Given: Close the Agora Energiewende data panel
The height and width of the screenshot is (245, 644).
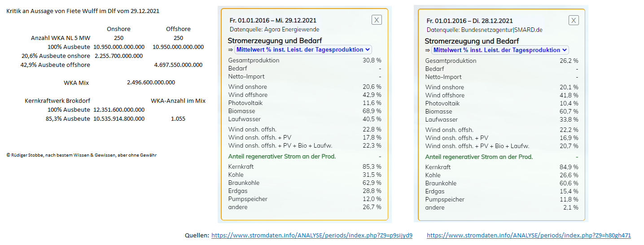Looking at the screenshot, I should pos(377,20).
